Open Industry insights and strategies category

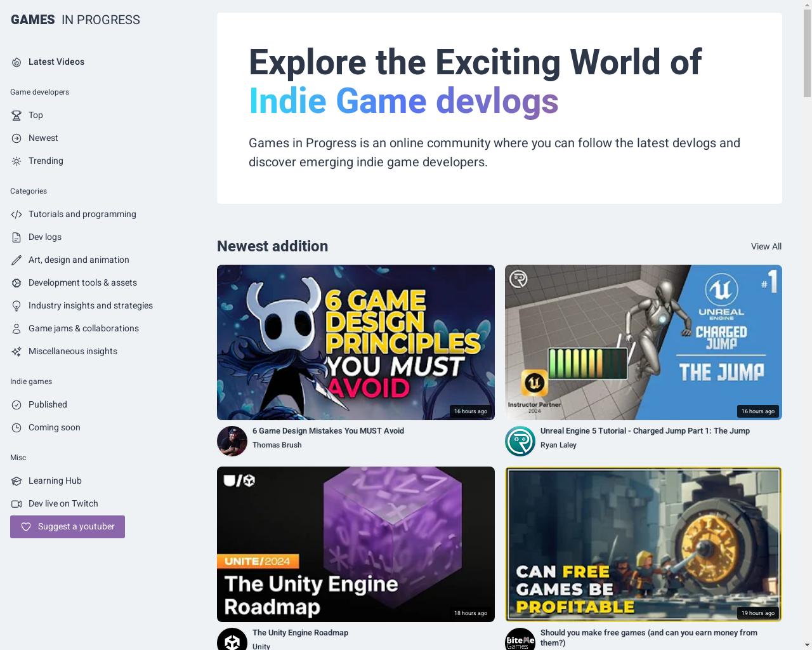91,305
